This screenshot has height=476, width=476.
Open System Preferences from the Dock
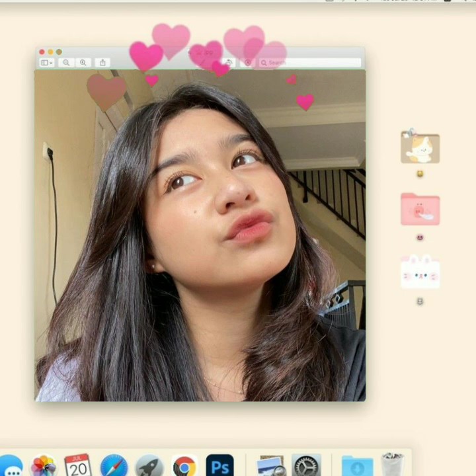[306, 466]
